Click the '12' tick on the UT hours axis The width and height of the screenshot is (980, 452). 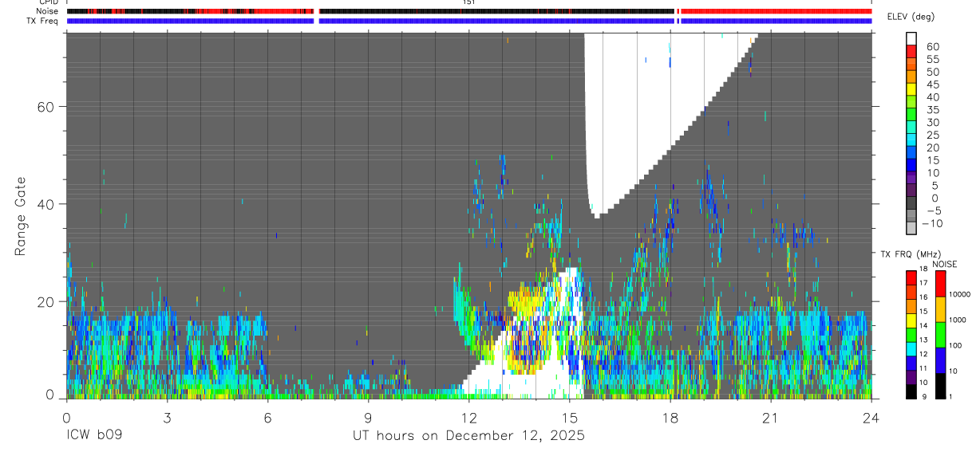tap(468, 417)
